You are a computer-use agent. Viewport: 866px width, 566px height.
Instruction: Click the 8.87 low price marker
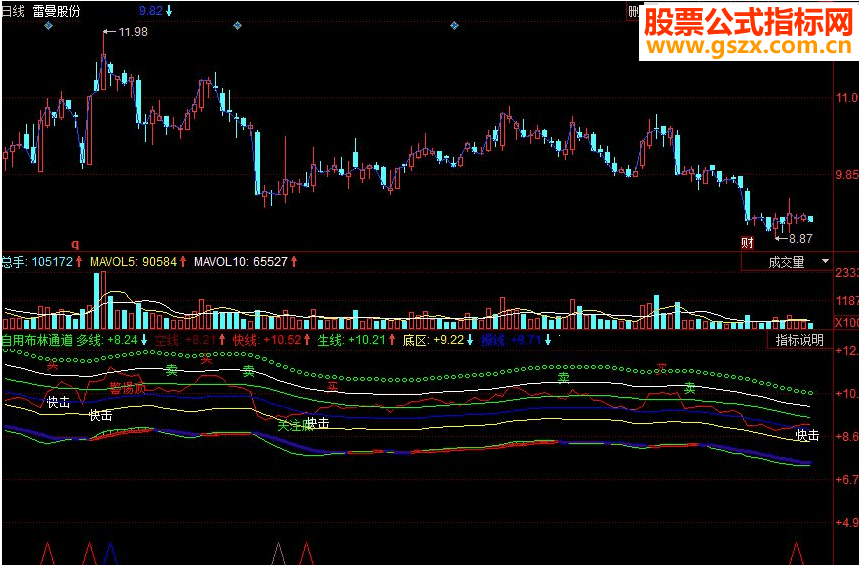tap(800, 239)
